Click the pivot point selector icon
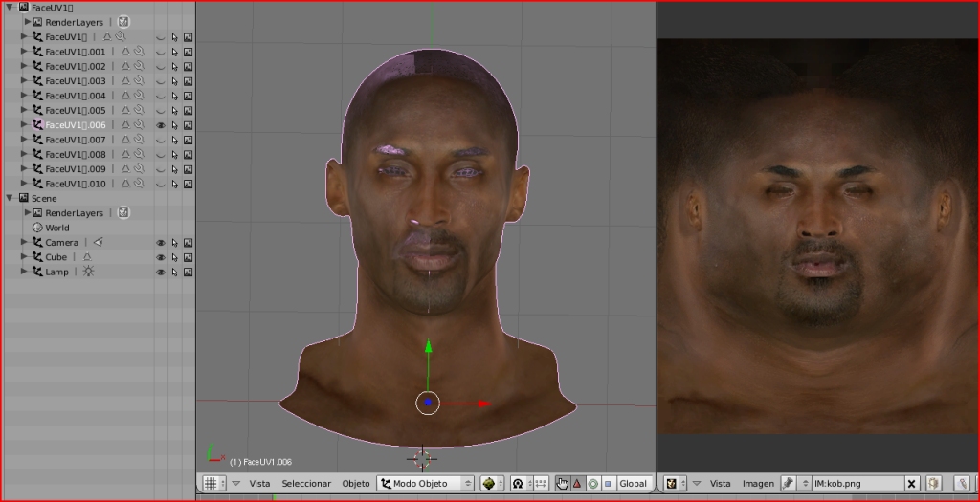The width and height of the screenshot is (980, 502). tap(518, 484)
